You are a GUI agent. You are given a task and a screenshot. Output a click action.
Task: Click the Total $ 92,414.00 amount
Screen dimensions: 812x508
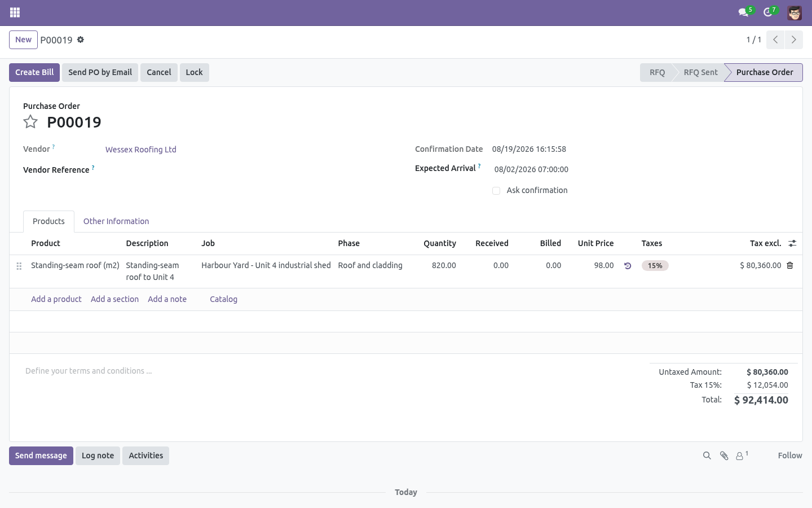pyautogui.click(x=761, y=400)
